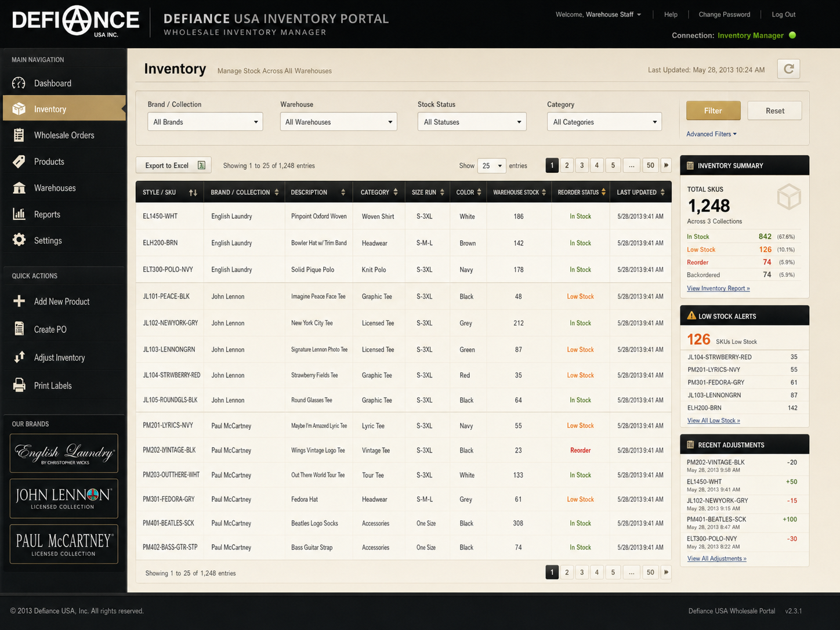Click the Size Run sort arrows
This screenshot has height=630, width=840.
click(442, 192)
